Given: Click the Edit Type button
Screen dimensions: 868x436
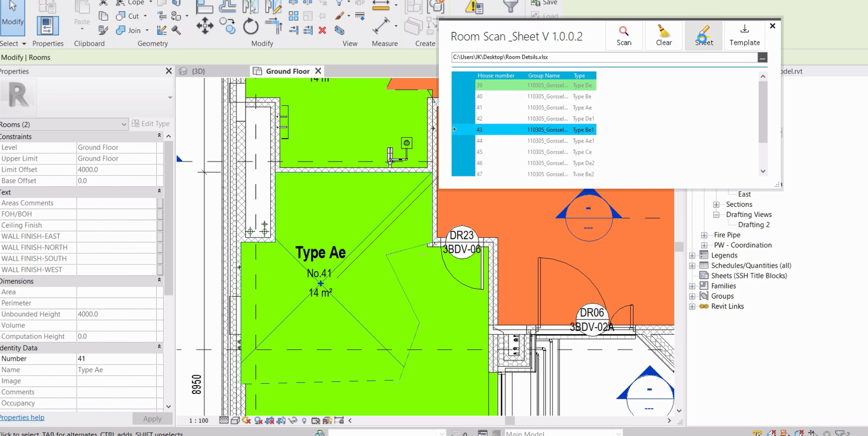Looking at the screenshot, I should pos(151,124).
